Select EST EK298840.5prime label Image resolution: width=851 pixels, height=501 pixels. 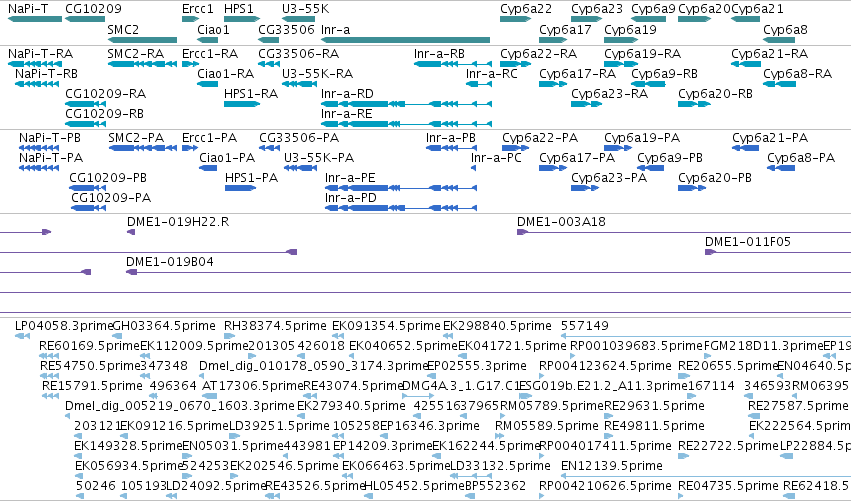(497, 326)
